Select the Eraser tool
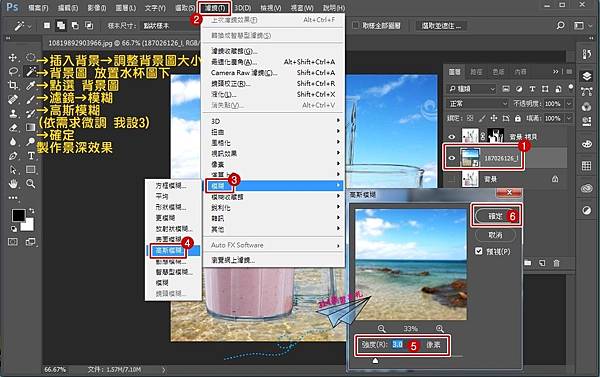The width and height of the screenshot is (600, 377). [13, 127]
